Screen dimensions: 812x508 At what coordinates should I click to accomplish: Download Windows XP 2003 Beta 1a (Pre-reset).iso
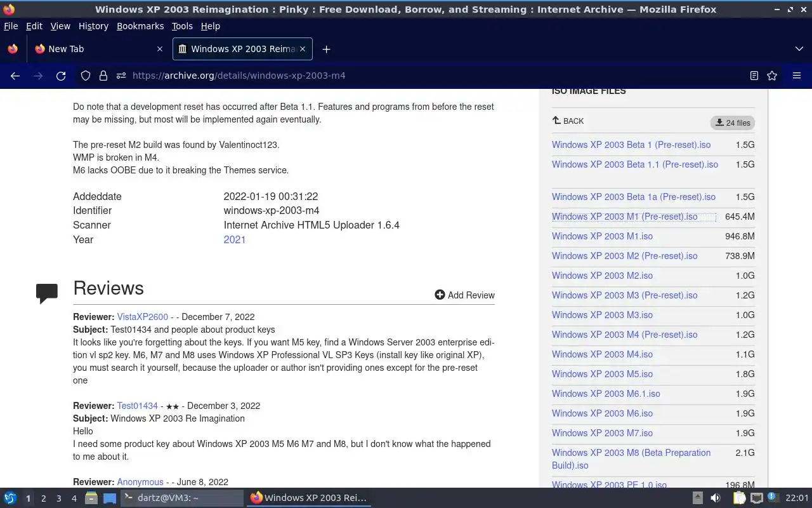pos(634,197)
